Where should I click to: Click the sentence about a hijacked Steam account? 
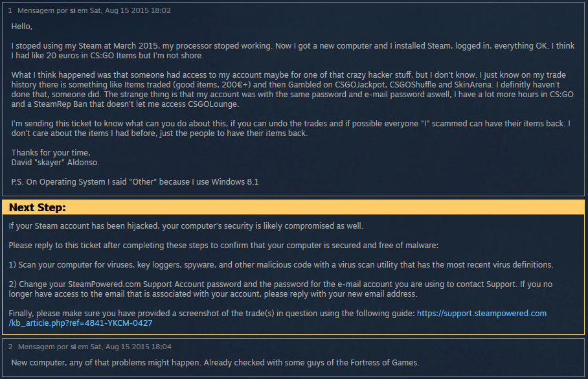coord(186,226)
